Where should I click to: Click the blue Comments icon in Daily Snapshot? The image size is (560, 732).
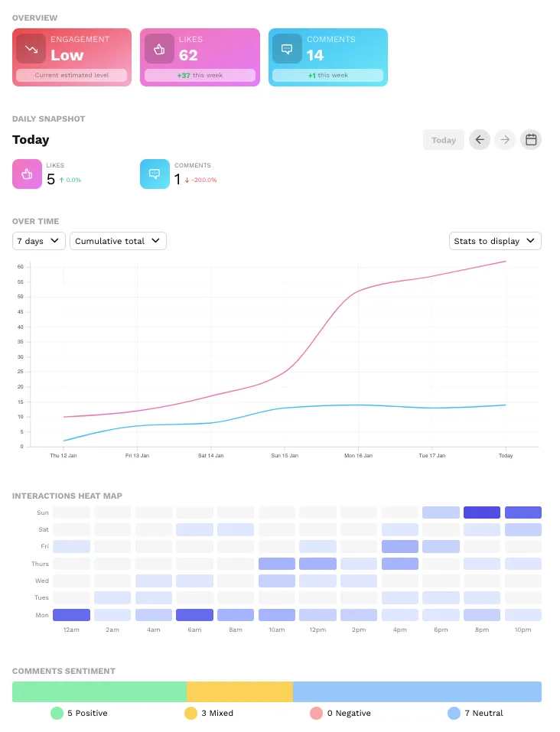click(155, 174)
